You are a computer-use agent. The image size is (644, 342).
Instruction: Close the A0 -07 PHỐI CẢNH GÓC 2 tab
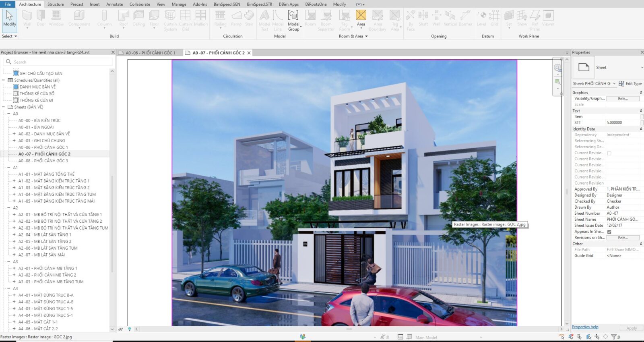[249, 53]
